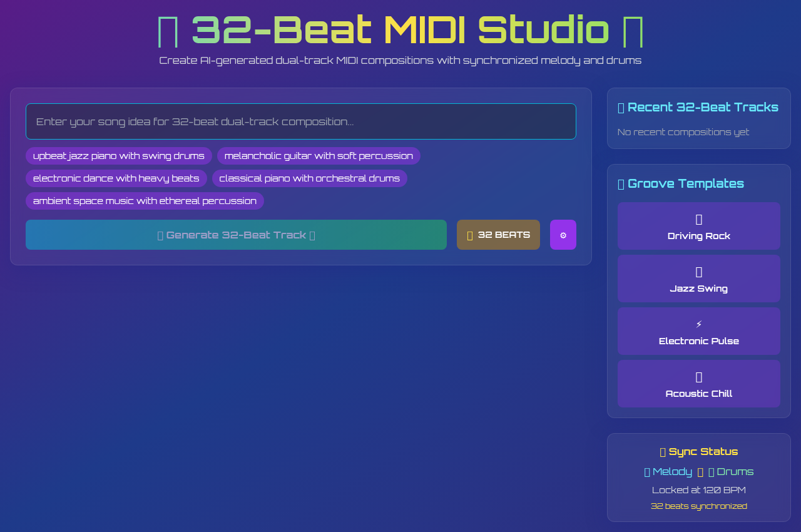Expand the Groove Templates panel header
The image size is (801, 532).
681,183
